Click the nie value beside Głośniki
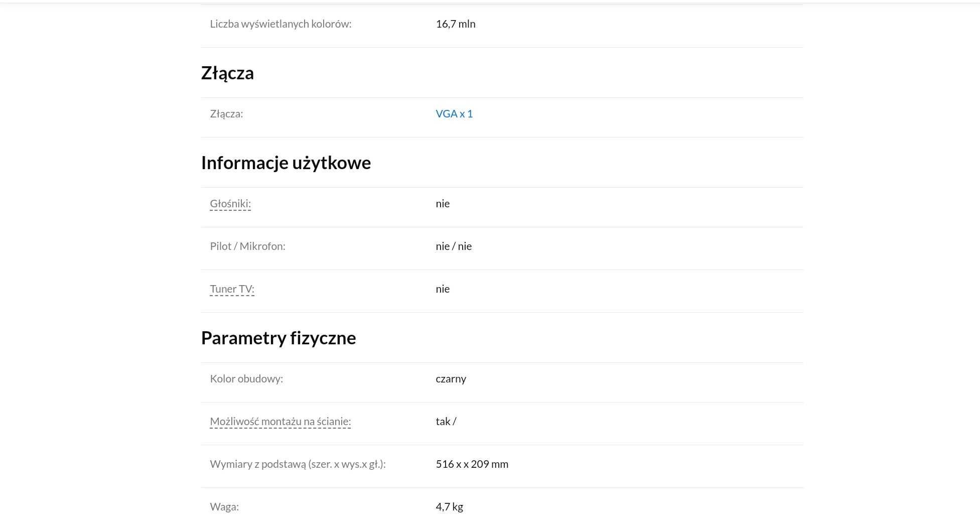 (x=443, y=204)
